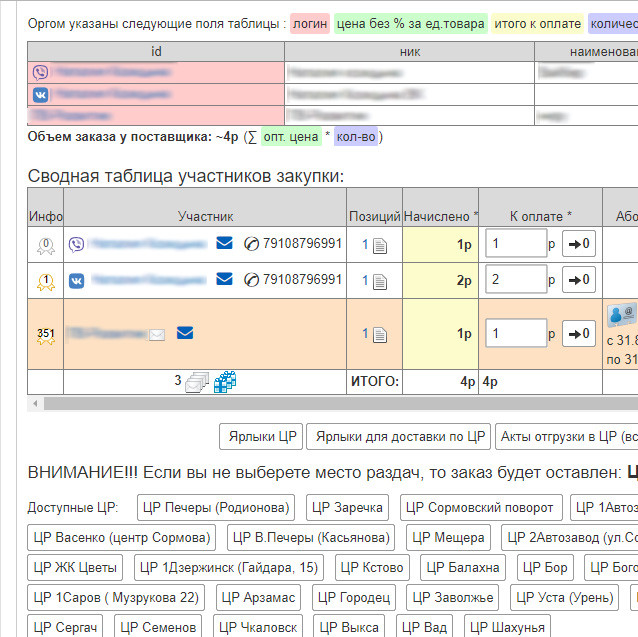Choose ЦР Васенко (центр Сормова)
The image size is (638, 637).
pyautogui.click(x=122, y=537)
